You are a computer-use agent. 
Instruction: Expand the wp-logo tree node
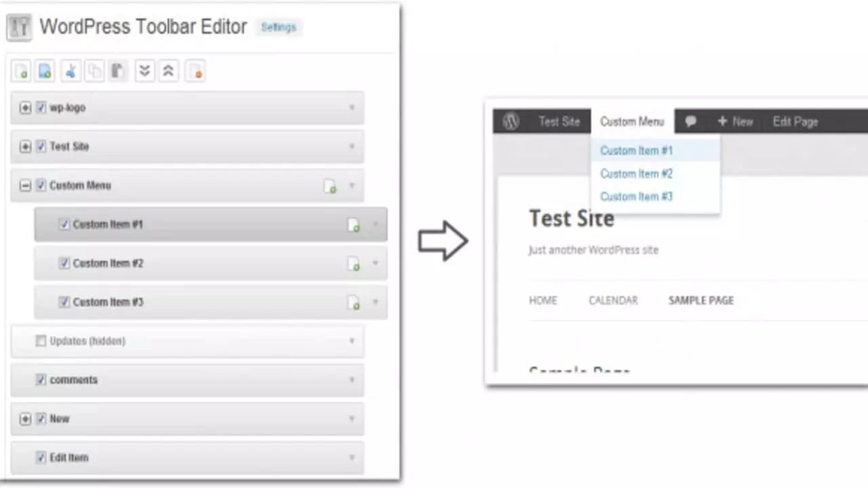tap(25, 108)
